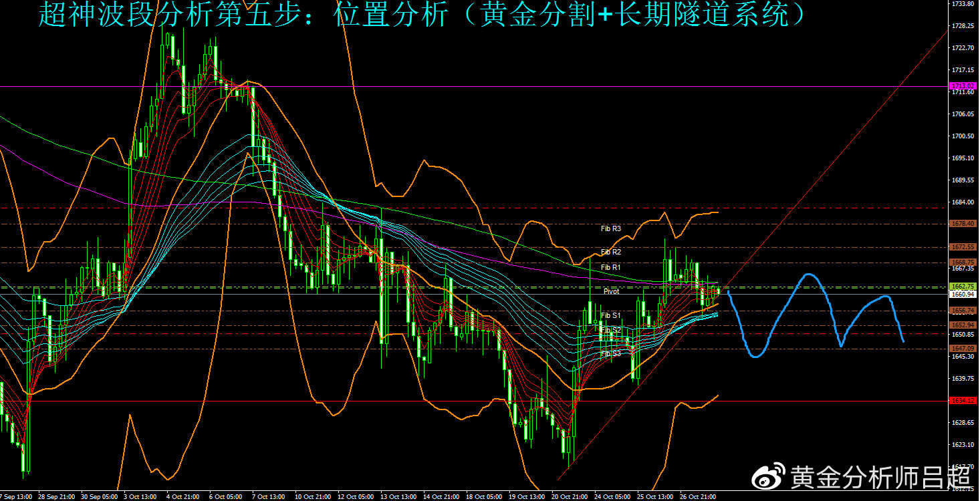Click the current price 1660.94 tag
This screenshot has height=501, width=980.
[963, 294]
